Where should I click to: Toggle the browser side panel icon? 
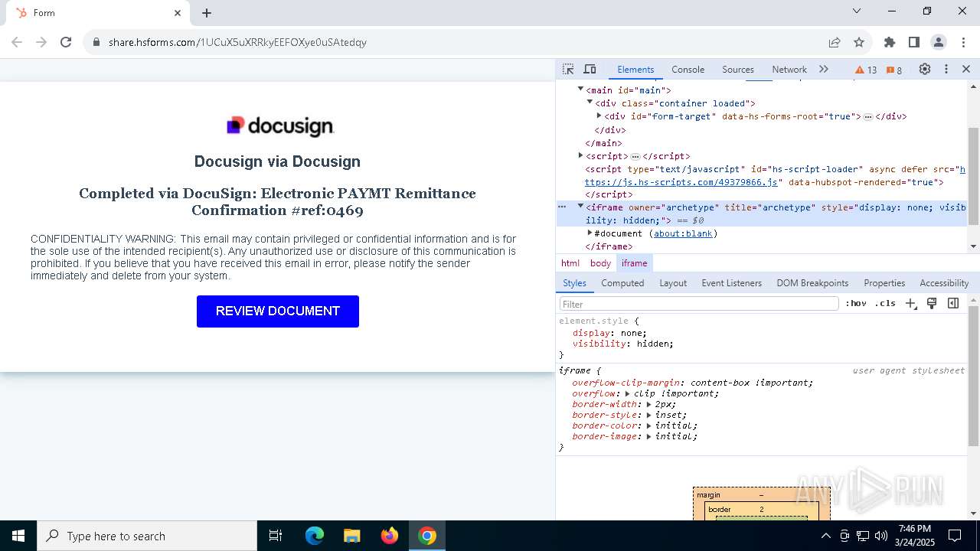(x=914, y=42)
